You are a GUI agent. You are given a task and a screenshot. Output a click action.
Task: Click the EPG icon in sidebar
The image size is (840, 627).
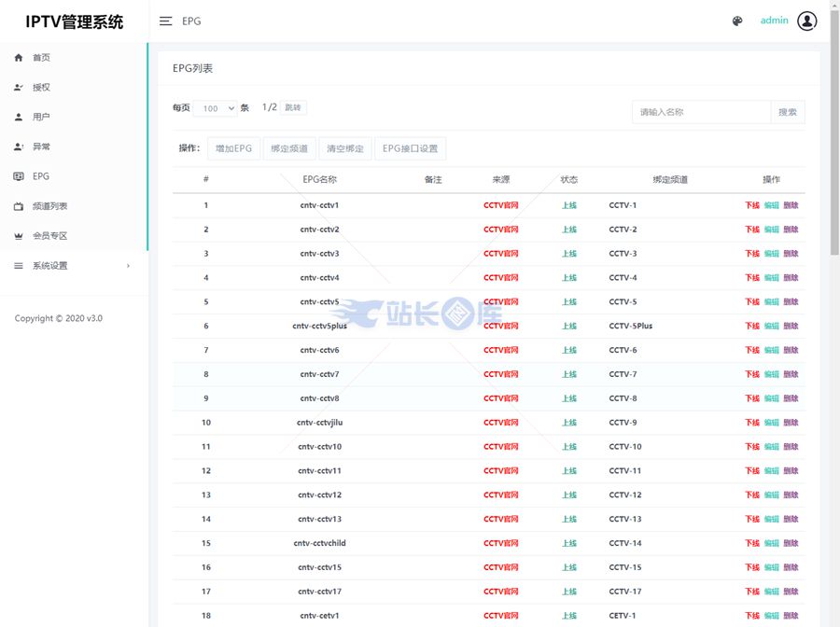(x=19, y=176)
